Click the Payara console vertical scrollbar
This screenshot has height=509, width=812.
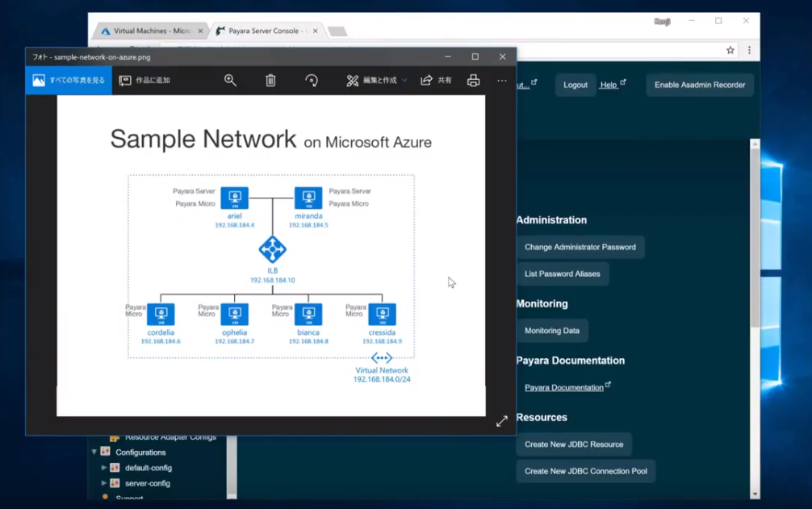[x=755, y=242]
